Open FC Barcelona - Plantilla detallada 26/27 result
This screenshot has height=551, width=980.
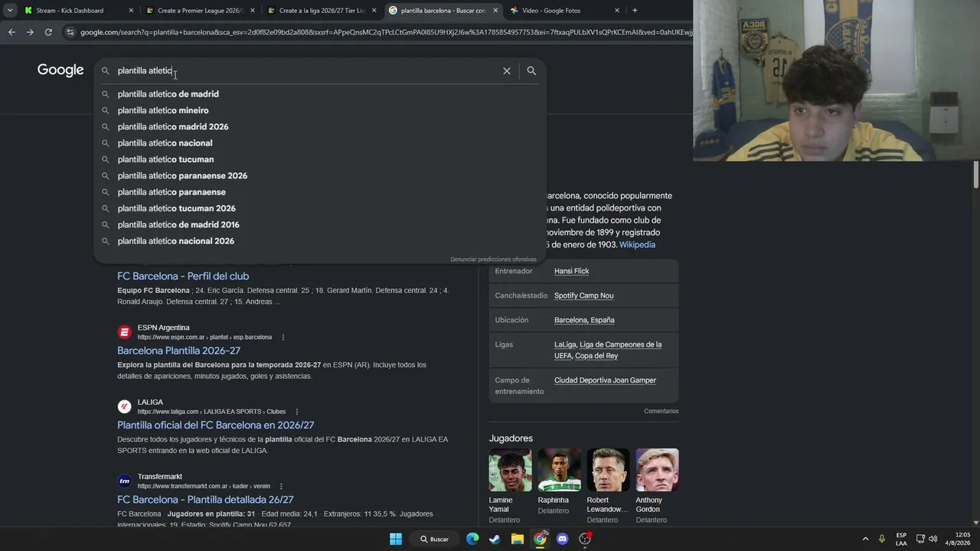205,500
